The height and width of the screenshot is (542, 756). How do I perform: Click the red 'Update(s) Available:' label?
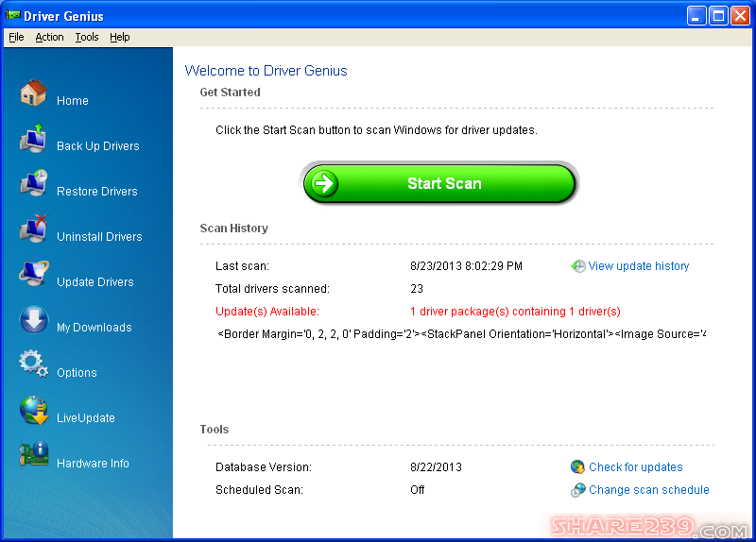pyautogui.click(x=267, y=312)
